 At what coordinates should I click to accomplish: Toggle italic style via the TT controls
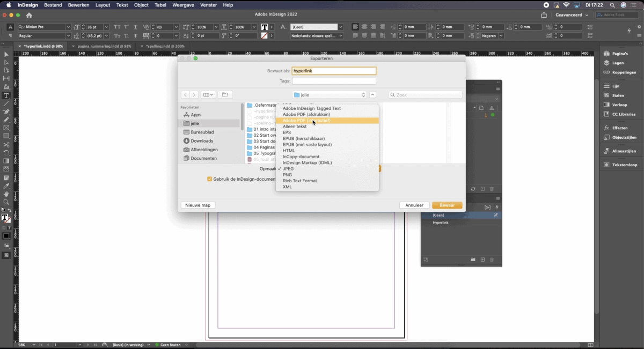tap(223, 35)
